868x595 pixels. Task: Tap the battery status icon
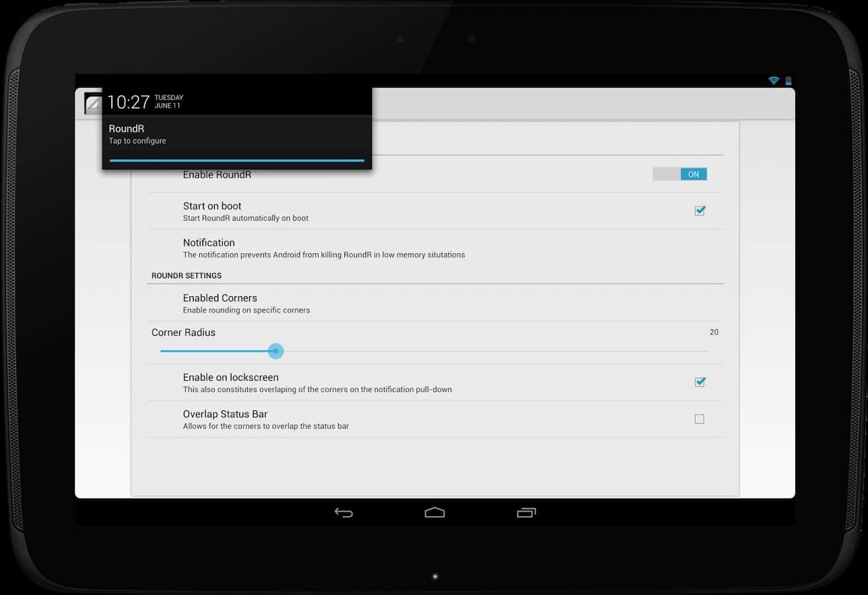pyautogui.click(x=788, y=81)
